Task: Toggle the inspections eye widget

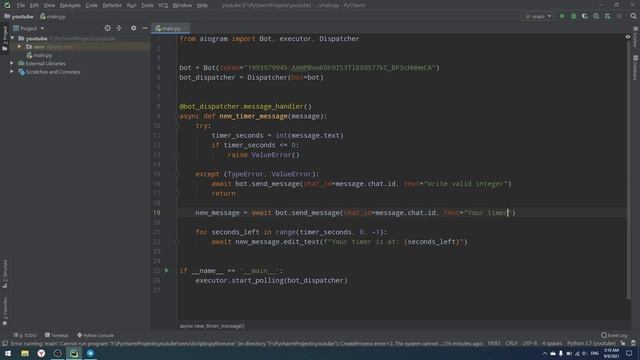Action: pos(628,37)
